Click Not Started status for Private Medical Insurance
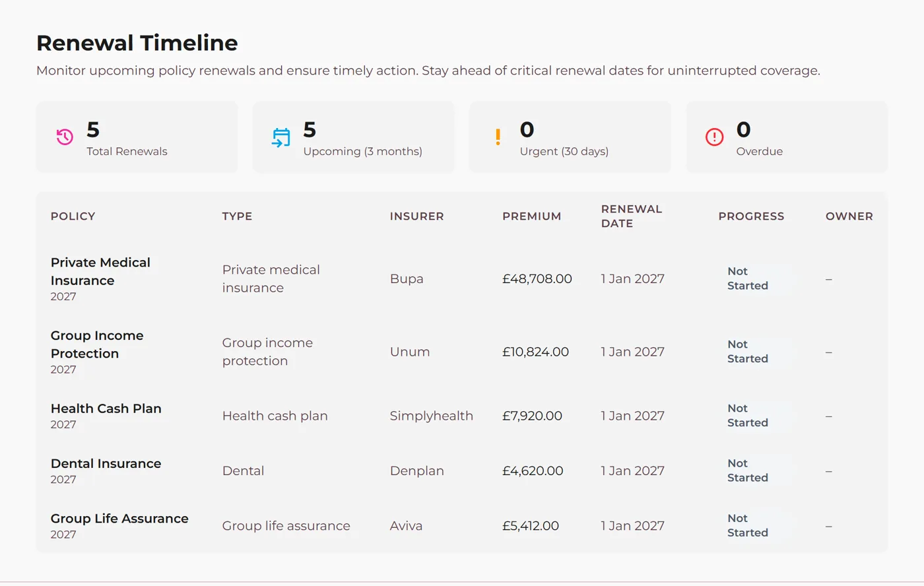The width and height of the screenshot is (924, 586). [x=748, y=278]
